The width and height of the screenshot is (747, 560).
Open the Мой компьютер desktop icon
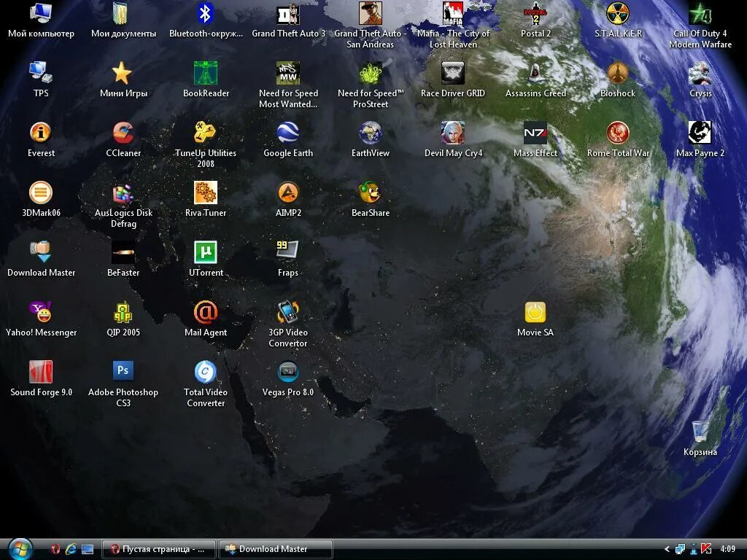(41, 13)
